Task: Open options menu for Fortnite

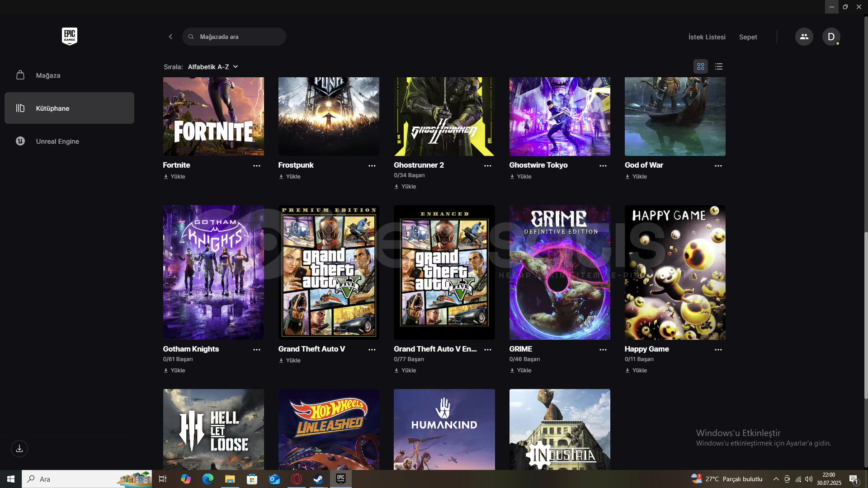Action: [257, 166]
